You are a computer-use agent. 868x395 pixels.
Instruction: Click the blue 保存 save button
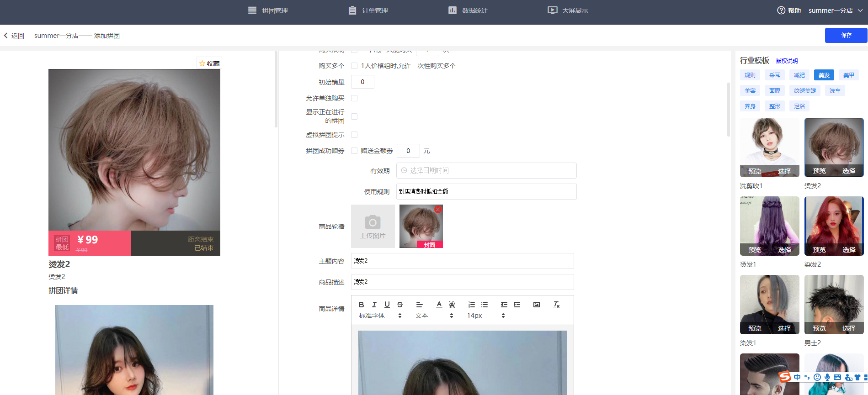click(x=846, y=35)
